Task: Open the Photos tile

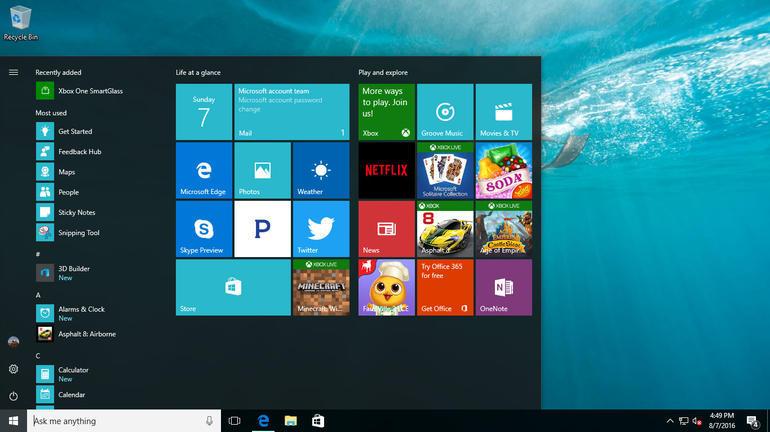Action: coord(262,170)
